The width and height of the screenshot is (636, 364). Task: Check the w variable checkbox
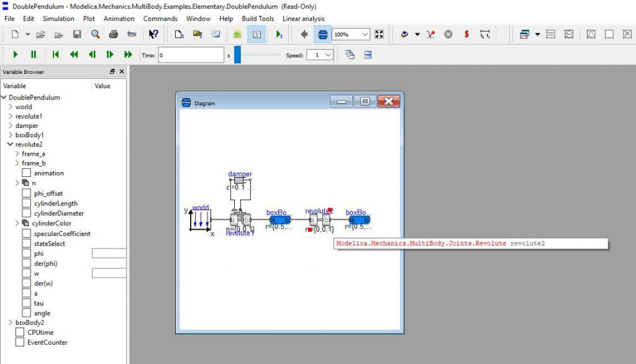(x=26, y=273)
